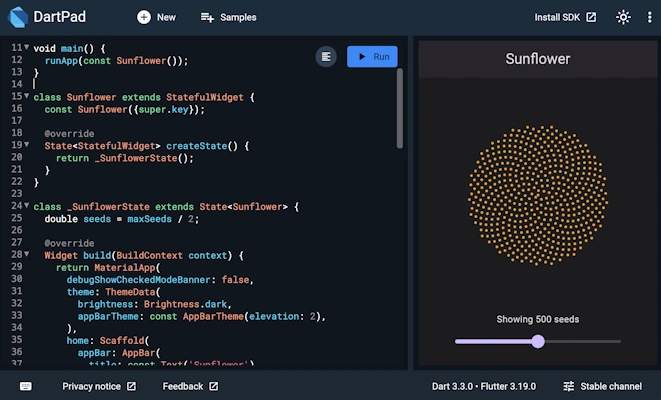Click 'maxSeeds' on line 25
This screenshot has height=400, width=661.
[149, 219]
